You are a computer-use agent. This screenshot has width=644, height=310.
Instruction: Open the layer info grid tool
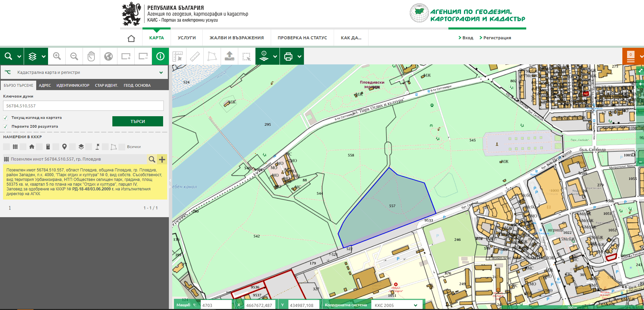pyautogui.click(x=264, y=56)
